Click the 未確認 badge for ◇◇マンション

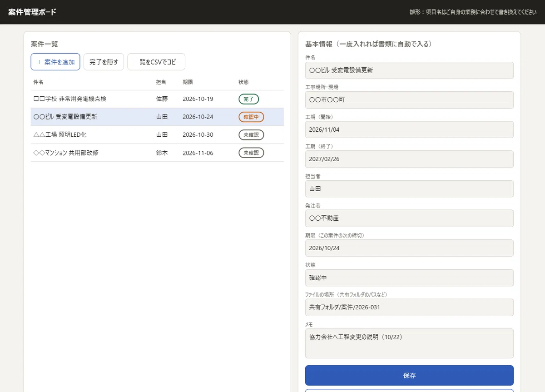251,153
